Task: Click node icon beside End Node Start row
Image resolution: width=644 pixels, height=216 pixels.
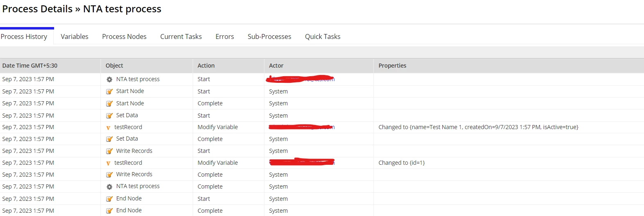Action: click(x=109, y=199)
